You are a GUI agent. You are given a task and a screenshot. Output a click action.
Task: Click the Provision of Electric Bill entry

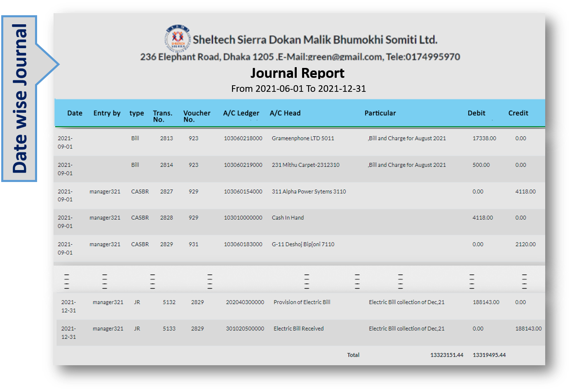pyautogui.click(x=302, y=302)
